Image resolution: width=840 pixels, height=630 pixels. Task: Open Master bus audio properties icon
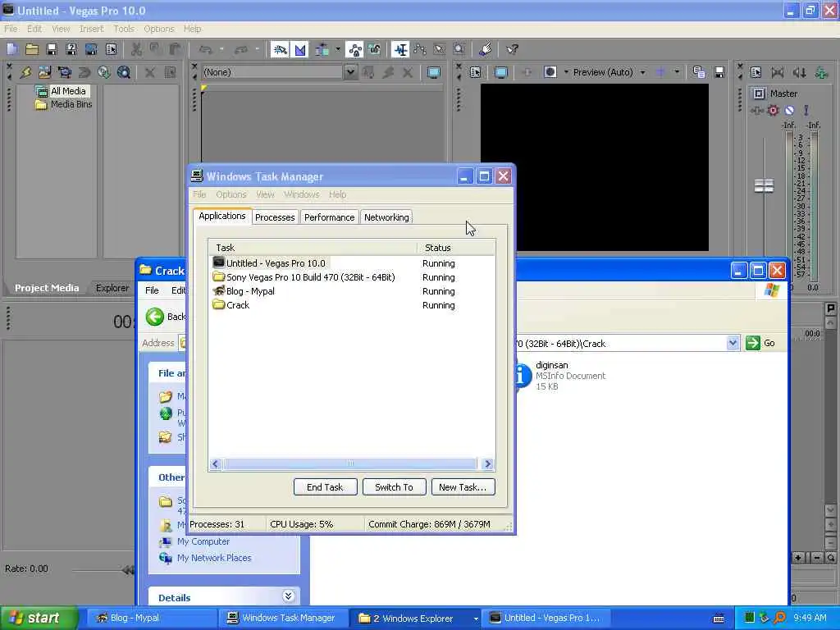click(x=756, y=72)
